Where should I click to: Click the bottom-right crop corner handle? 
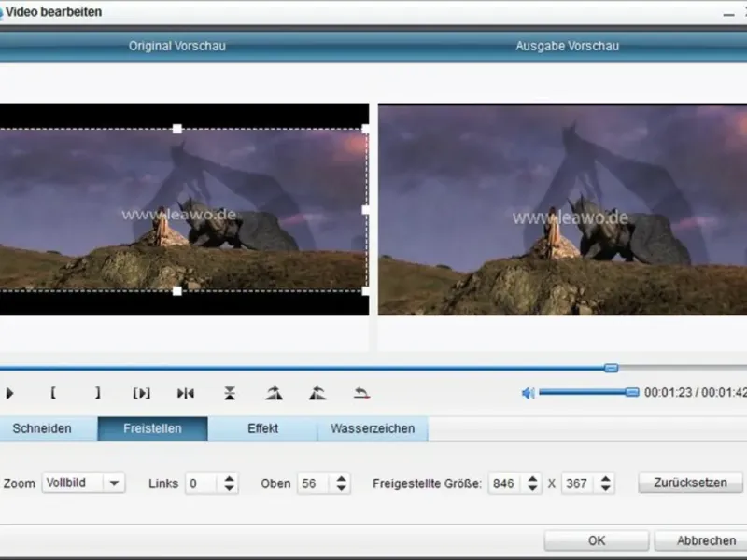(365, 291)
